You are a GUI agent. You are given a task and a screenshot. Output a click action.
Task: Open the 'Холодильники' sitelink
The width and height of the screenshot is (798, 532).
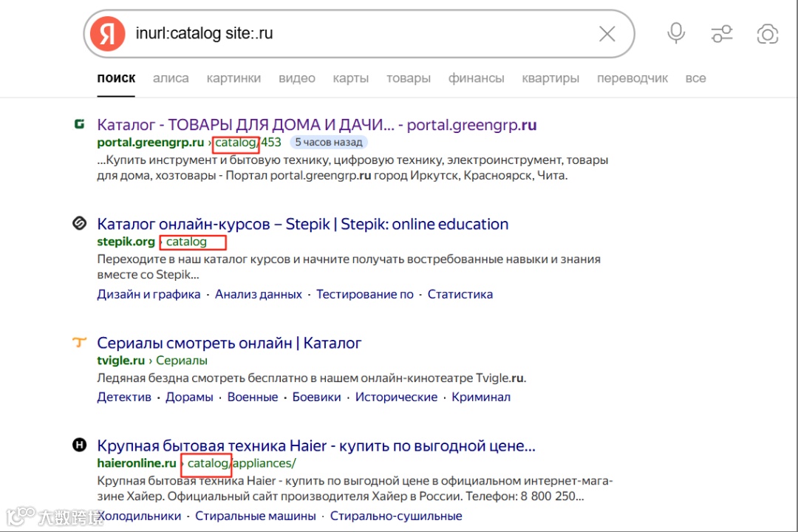tap(139, 516)
